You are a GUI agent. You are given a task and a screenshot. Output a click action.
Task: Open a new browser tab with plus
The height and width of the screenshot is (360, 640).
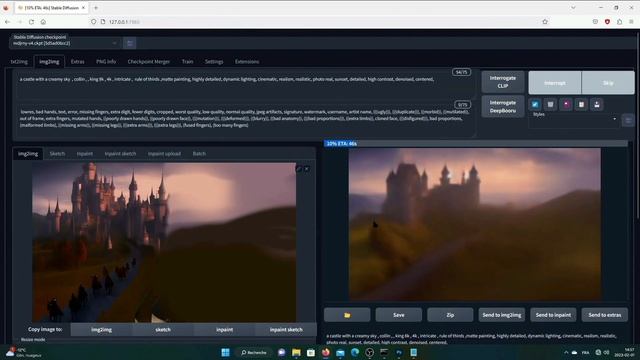(x=96, y=8)
